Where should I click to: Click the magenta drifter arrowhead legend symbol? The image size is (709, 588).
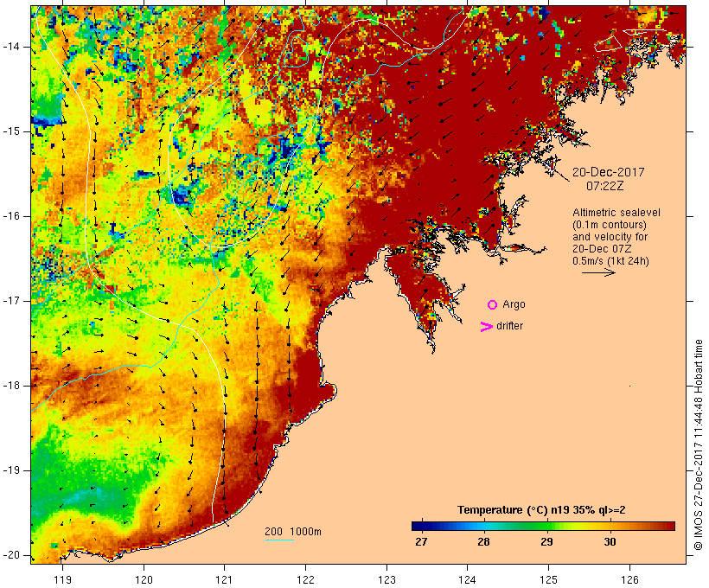[x=486, y=327]
